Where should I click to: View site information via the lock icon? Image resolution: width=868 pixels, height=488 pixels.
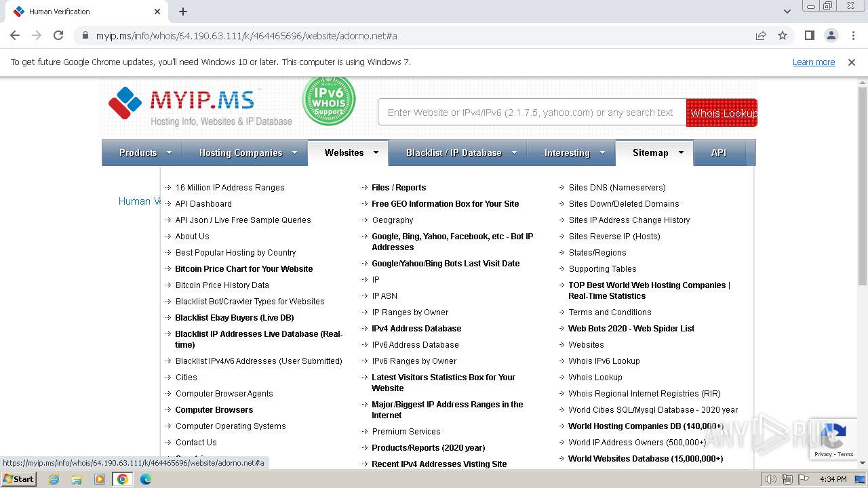click(85, 36)
